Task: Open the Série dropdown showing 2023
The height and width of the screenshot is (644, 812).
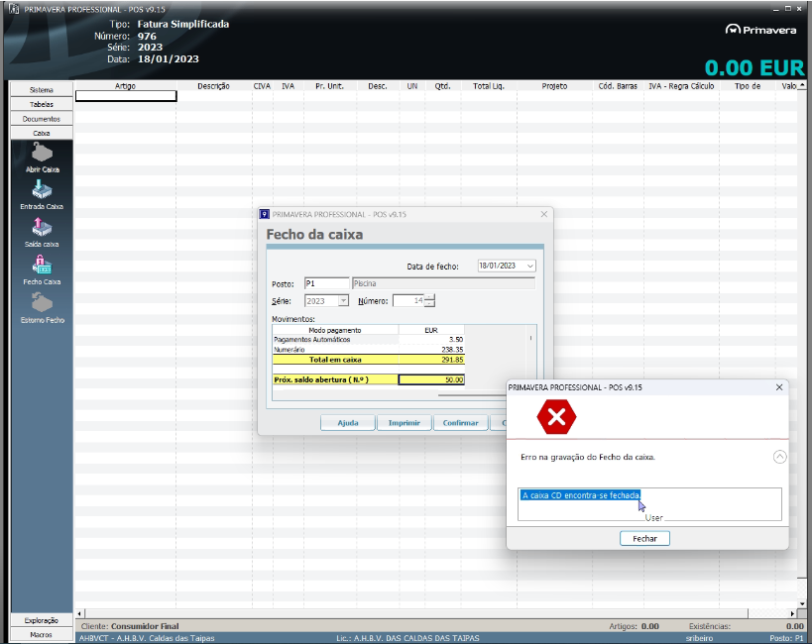Action: [x=344, y=301]
